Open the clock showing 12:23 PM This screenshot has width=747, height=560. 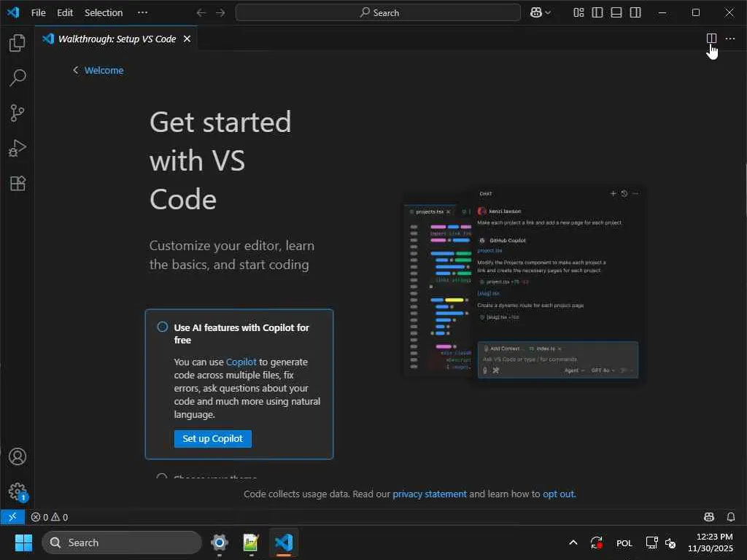pyautogui.click(x=711, y=542)
